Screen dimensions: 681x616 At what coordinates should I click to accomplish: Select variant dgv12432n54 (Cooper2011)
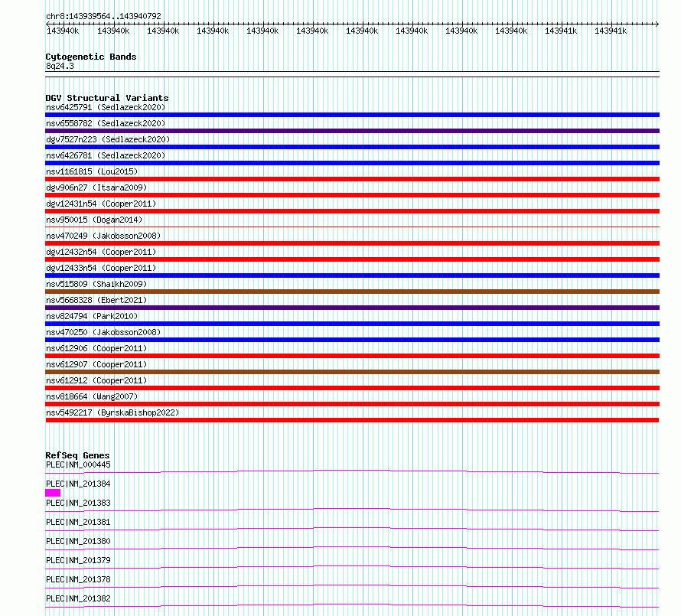click(x=101, y=252)
